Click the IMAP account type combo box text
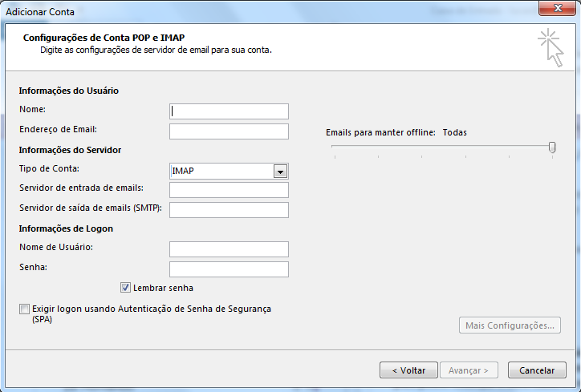Viewport: 581px width, 392px height. click(221, 171)
